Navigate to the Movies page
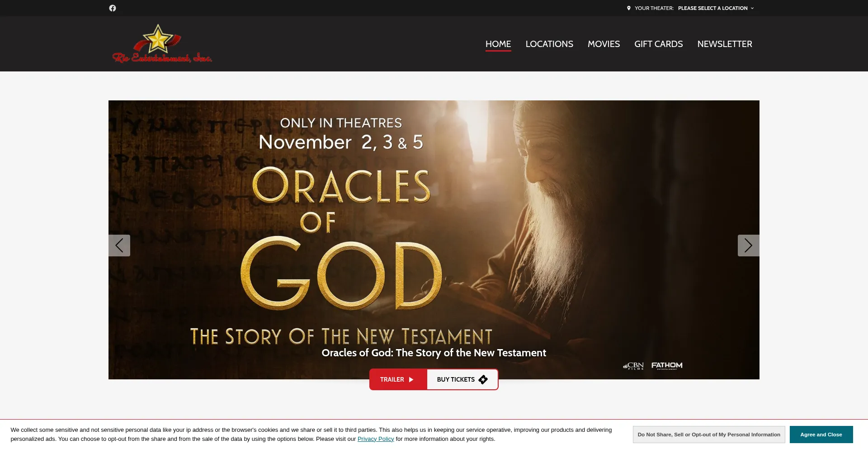 coord(604,44)
